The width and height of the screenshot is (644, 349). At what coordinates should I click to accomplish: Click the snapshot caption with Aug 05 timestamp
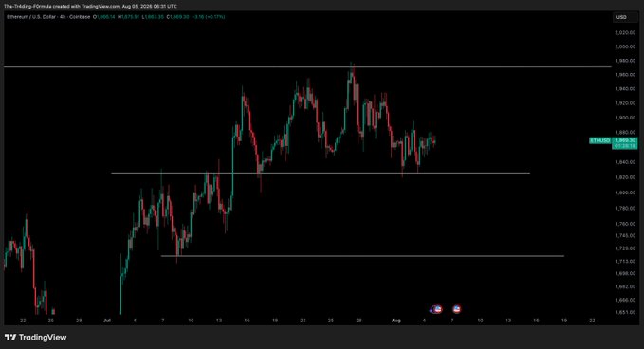[x=90, y=6]
